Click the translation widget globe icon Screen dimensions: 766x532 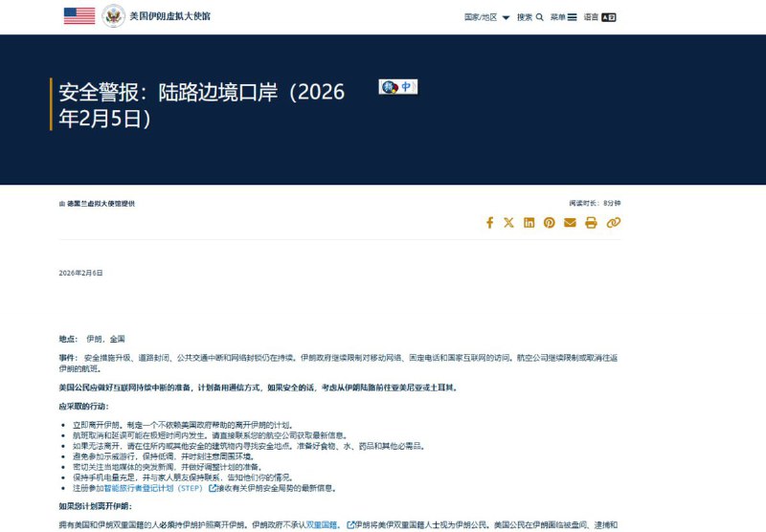[390, 87]
